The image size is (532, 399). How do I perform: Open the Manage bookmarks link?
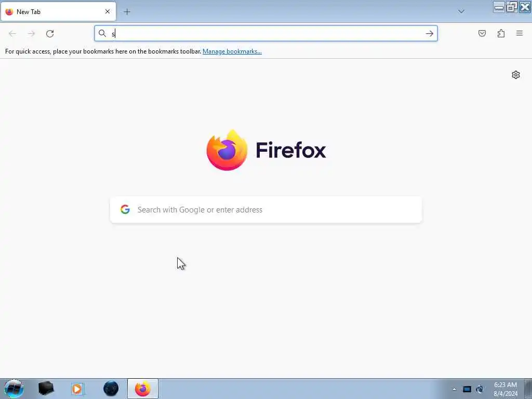coord(232,51)
